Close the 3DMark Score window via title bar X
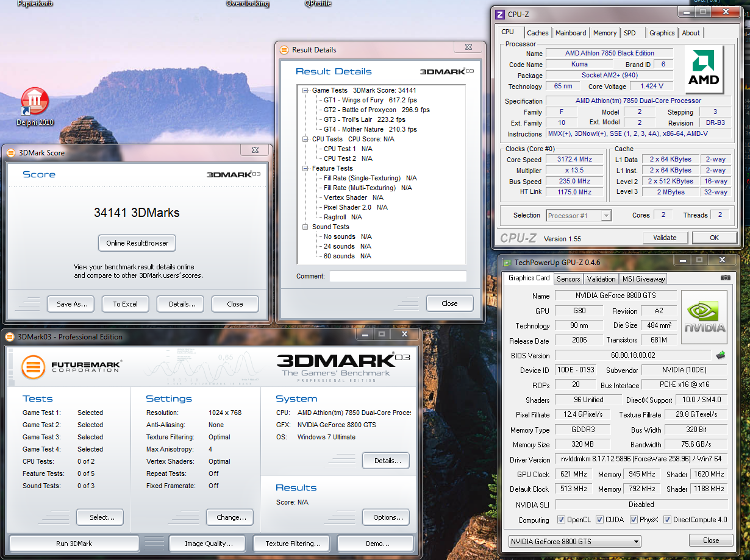 [254, 150]
